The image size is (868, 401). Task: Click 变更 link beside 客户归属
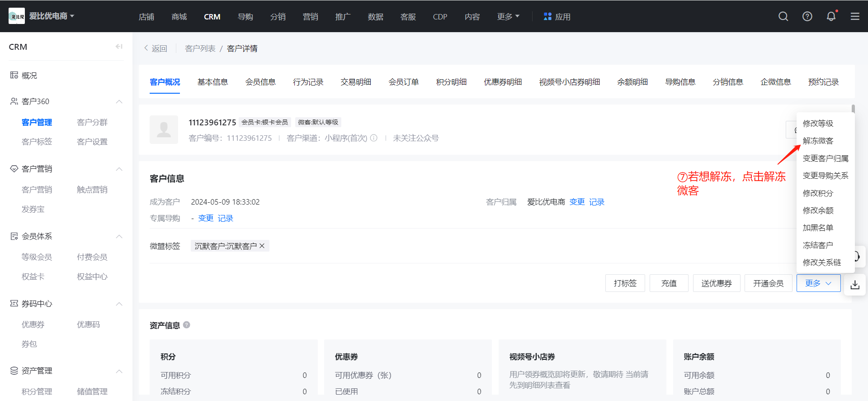coord(577,202)
